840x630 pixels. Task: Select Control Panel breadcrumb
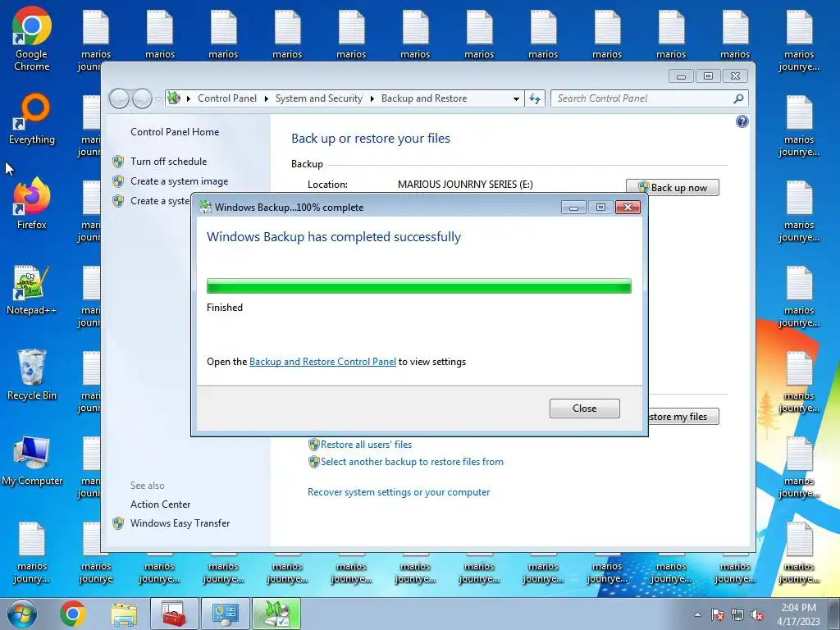pos(227,98)
